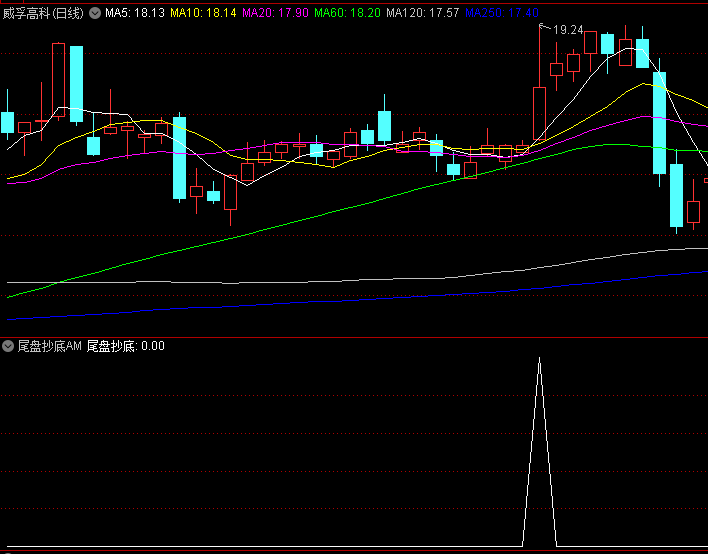Click the 19.24 high price marker

point(568,30)
